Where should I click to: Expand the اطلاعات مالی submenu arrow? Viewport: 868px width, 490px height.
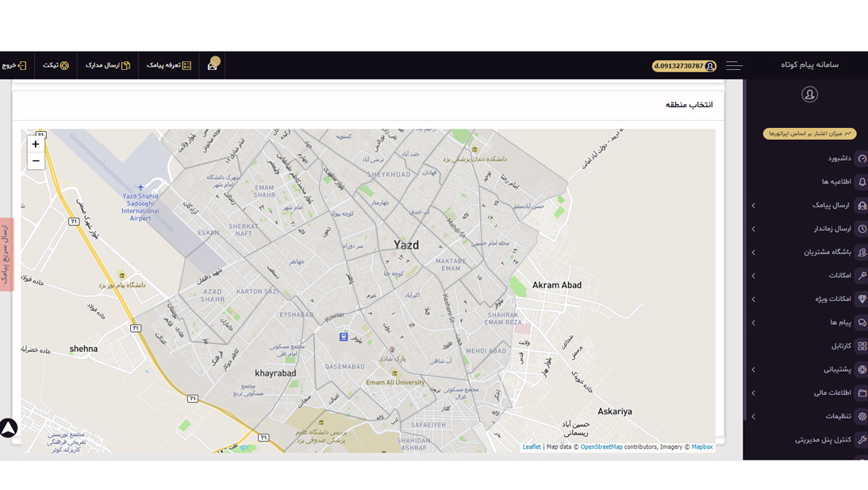(x=753, y=393)
